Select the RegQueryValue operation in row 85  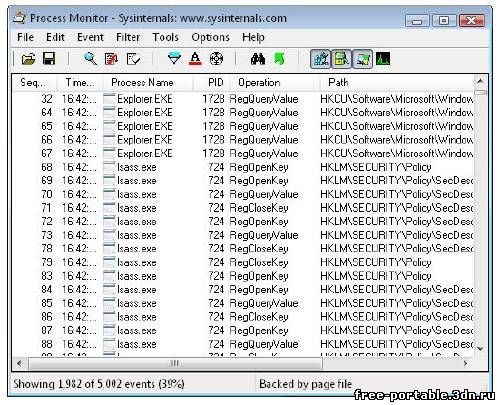264,303
